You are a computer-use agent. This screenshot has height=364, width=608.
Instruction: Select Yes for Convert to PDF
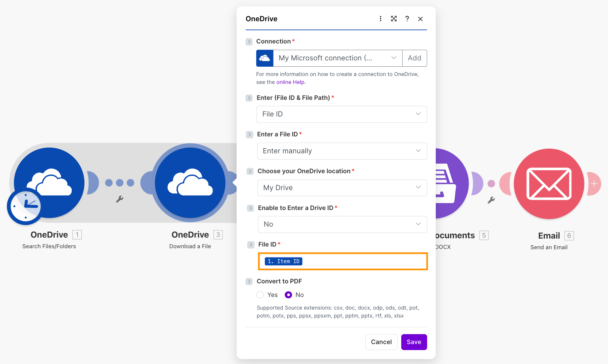click(x=260, y=295)
